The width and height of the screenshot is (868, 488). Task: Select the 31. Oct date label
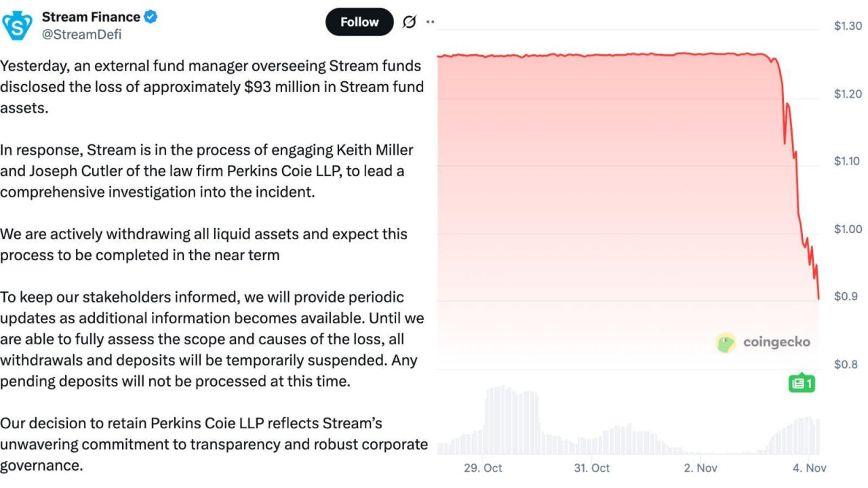(591, 468)
